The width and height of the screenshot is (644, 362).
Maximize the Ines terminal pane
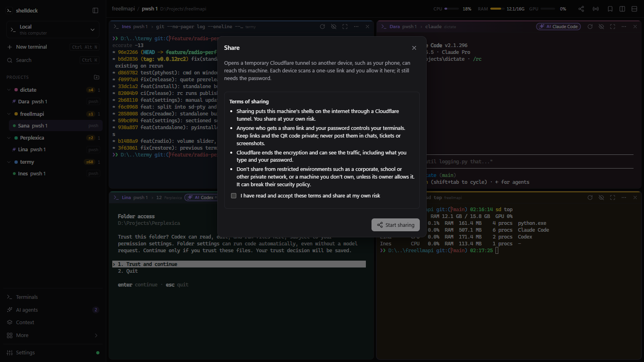click(345, 27)
